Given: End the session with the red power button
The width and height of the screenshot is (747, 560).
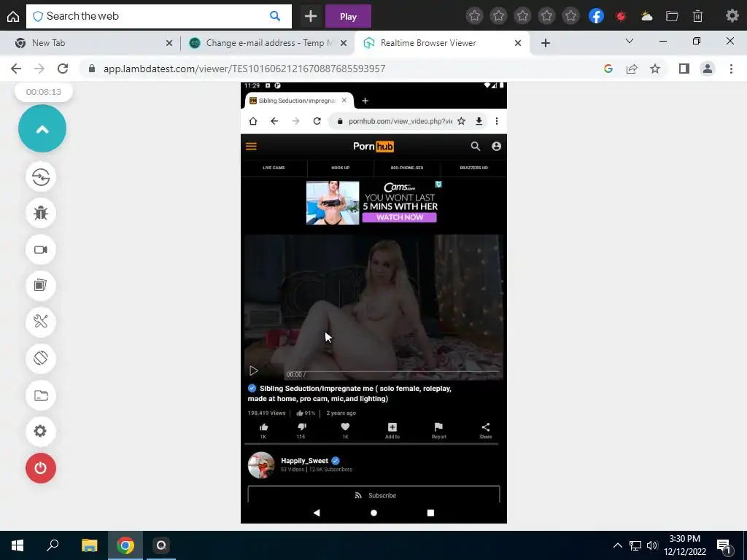Looking at the screenshot, I should click(41, 467).
